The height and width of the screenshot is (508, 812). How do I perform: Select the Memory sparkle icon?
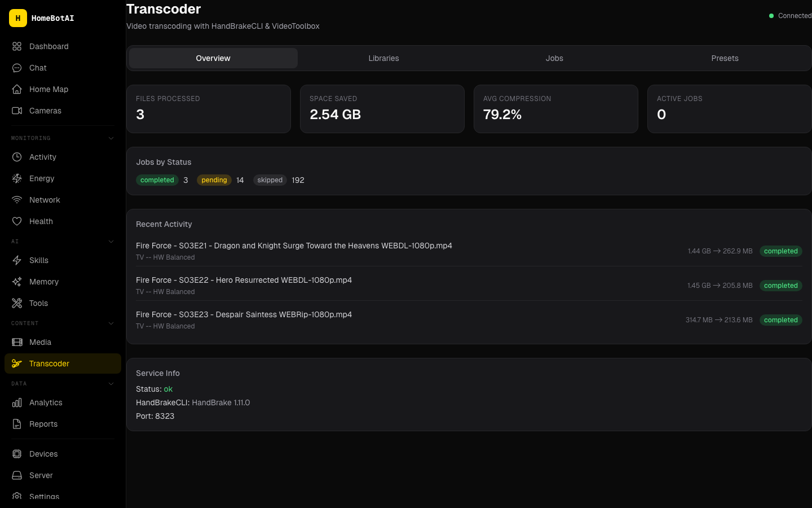tap(17, 282)
